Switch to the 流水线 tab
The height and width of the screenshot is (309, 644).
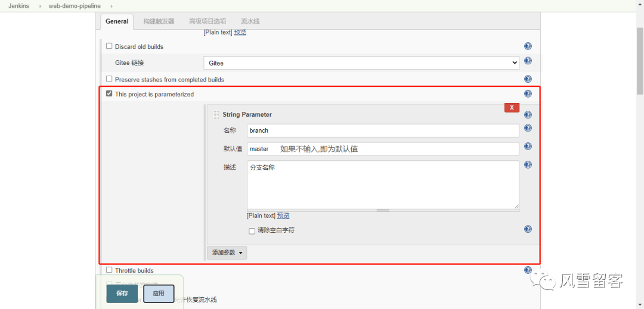point(250,21)
